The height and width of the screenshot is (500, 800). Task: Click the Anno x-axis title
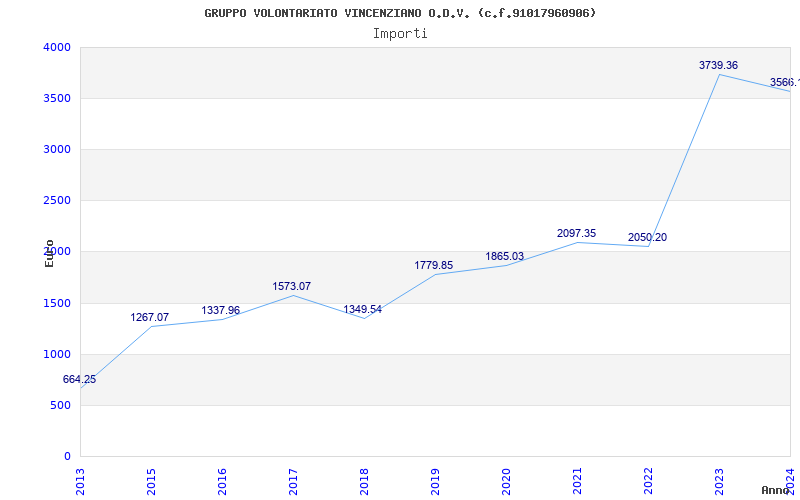click(776, 490)
